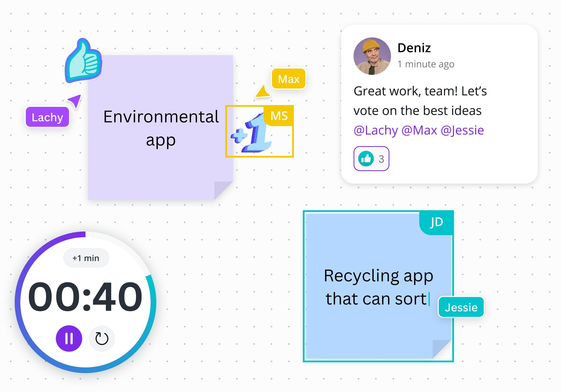Add one minute with +1 min button
This screenshot has height=392, width=561.
[x=86, y=258]
